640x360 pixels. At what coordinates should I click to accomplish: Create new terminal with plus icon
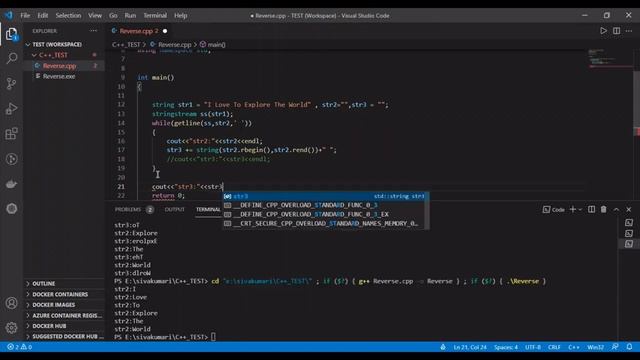[x=573, y=209]
